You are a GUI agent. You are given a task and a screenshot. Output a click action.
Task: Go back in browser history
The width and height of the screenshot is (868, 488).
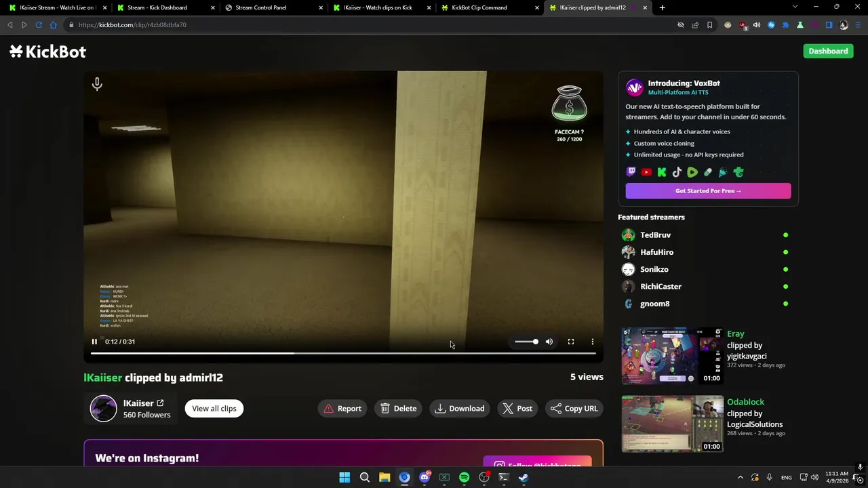(9, 25)
